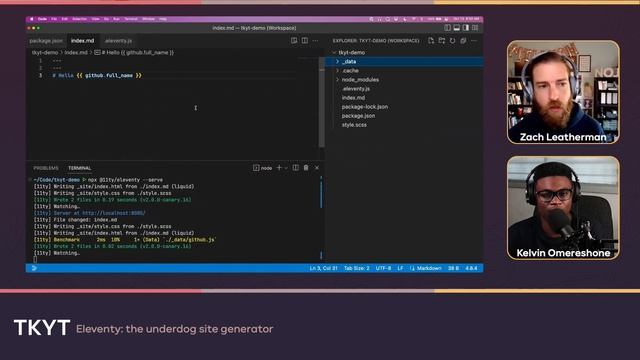Click the Kelvin Omereshone webcam thumbnail
The image size is (640, 360).
tap(563, 208)
